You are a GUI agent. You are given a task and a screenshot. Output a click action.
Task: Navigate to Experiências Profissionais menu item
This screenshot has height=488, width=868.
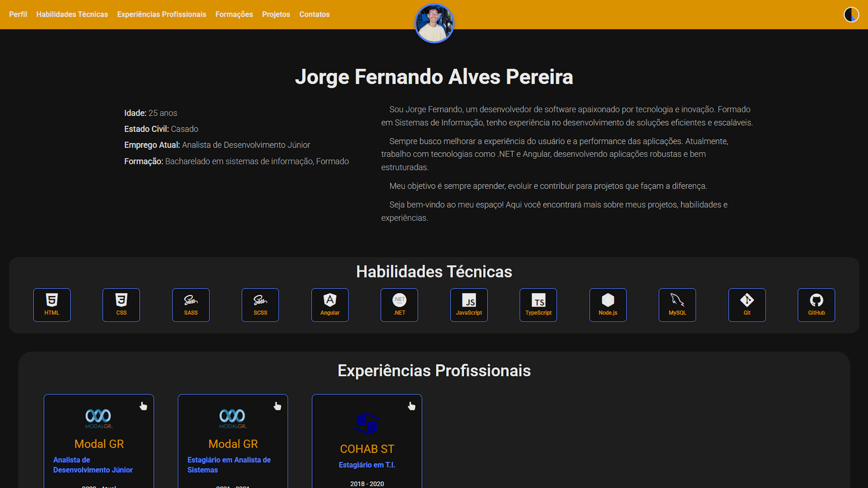161,14
